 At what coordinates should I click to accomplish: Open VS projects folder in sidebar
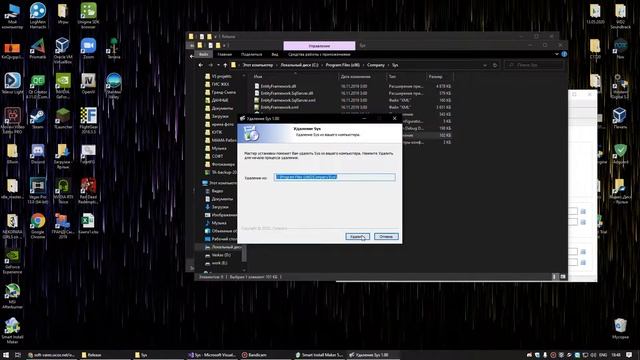pos(221,76)
